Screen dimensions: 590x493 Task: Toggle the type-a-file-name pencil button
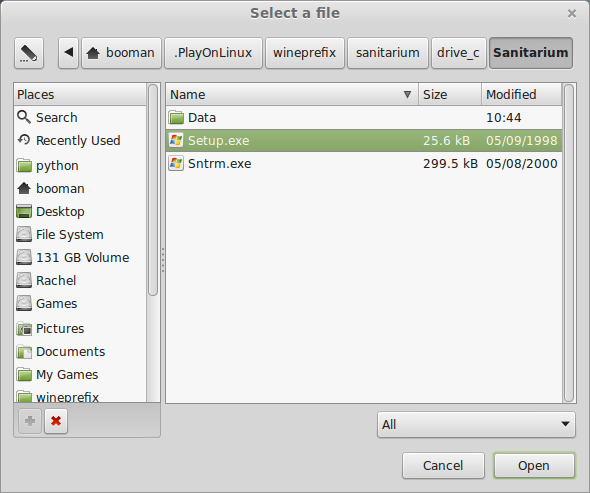click(29, 53)
